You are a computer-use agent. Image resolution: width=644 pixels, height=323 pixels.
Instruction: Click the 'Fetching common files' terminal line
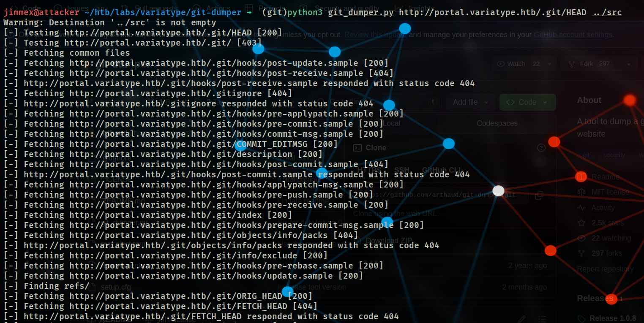[67, 53]
